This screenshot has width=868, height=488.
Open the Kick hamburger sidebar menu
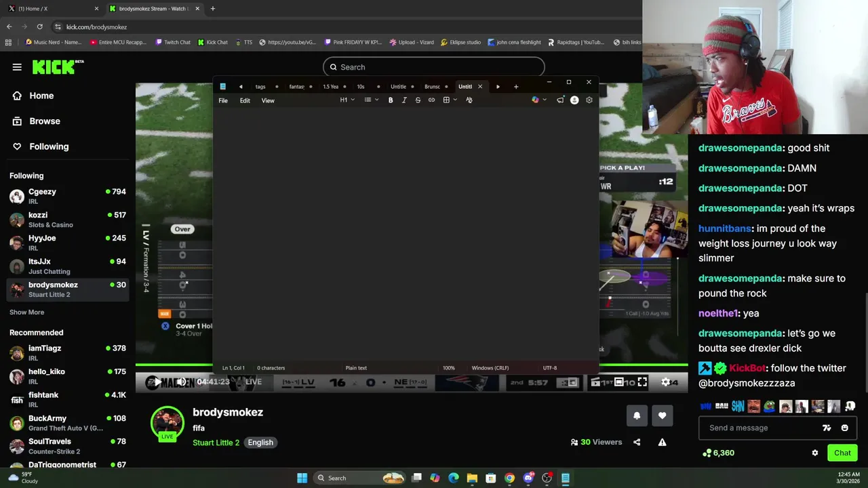(x=17, y=67)
